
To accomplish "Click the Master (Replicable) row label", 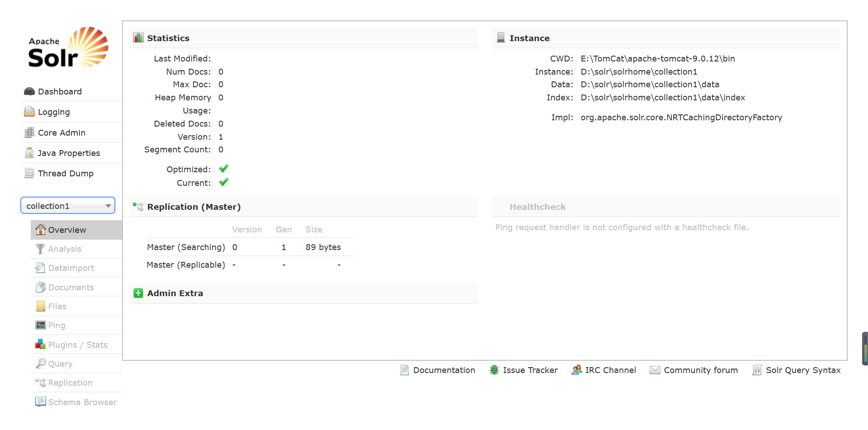I will [186, 265].
